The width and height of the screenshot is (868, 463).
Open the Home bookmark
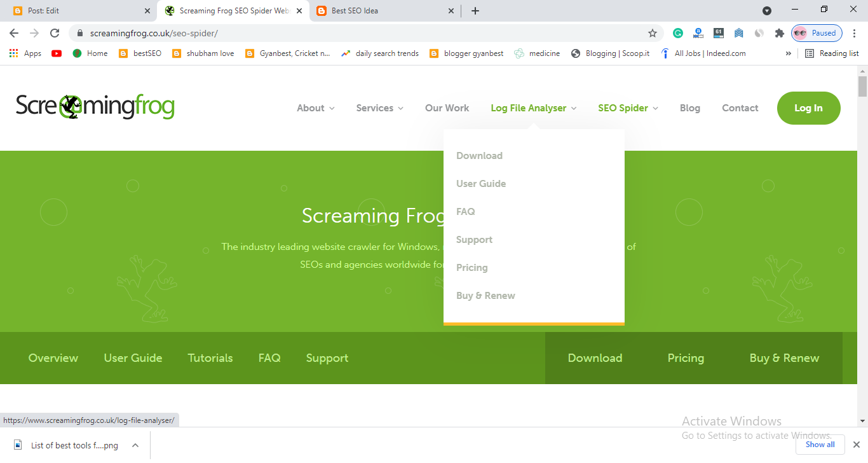pyautogui.click(x=90, y=53)
